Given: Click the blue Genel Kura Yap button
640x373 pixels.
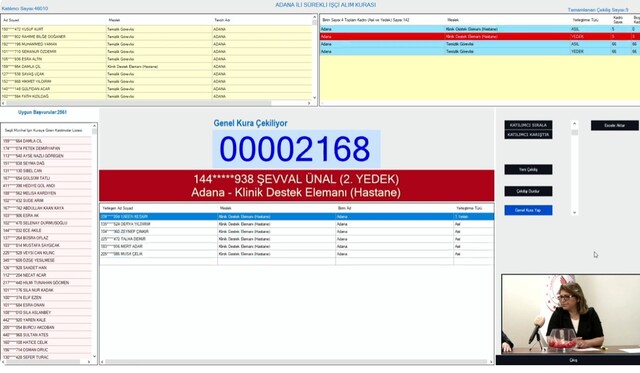Looking at the screenshot, I should pyautogui.click(x=528, y=210).
